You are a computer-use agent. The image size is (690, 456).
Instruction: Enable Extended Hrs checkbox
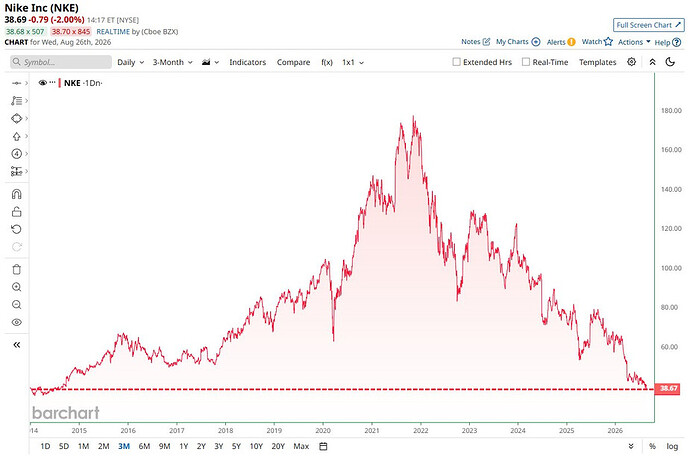pos(456,62)
